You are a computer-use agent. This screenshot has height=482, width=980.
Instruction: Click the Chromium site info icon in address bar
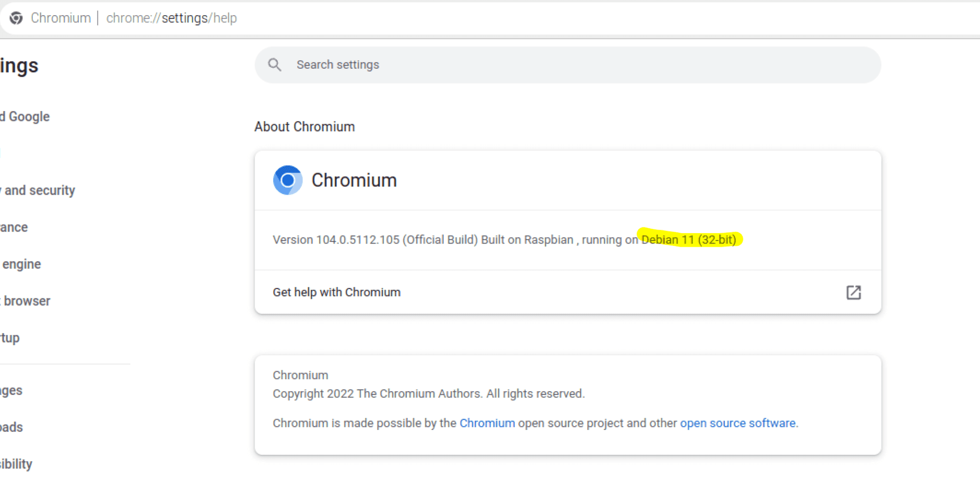tap(16, 18)
